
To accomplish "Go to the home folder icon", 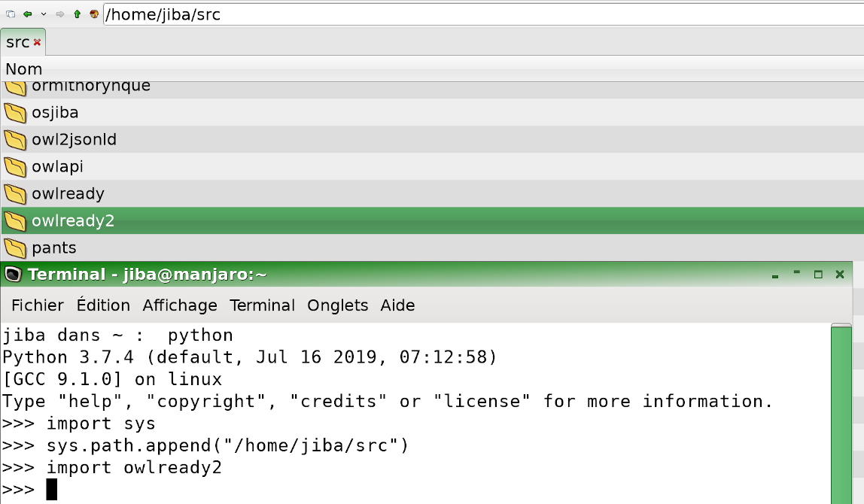I will tap(93, 14).
